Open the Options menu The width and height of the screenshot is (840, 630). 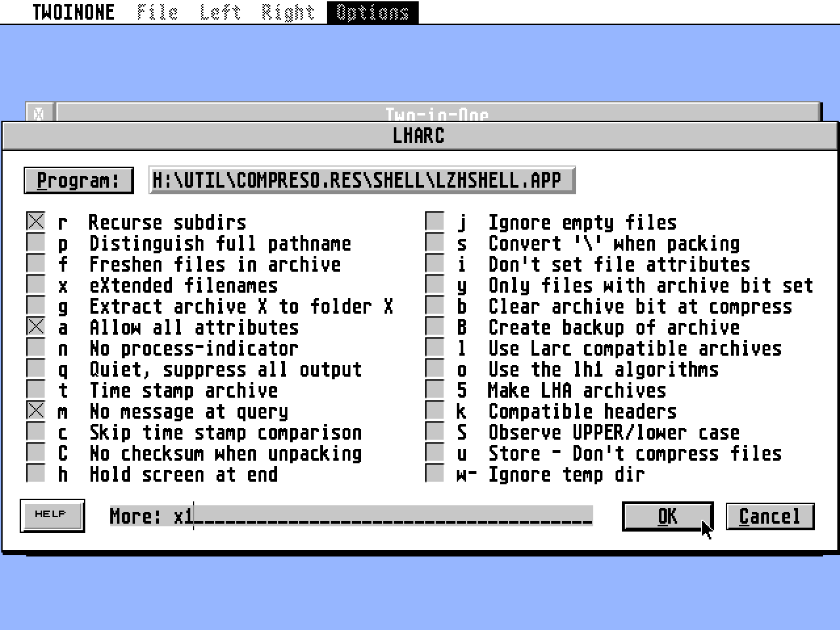(x=371, y=11)
